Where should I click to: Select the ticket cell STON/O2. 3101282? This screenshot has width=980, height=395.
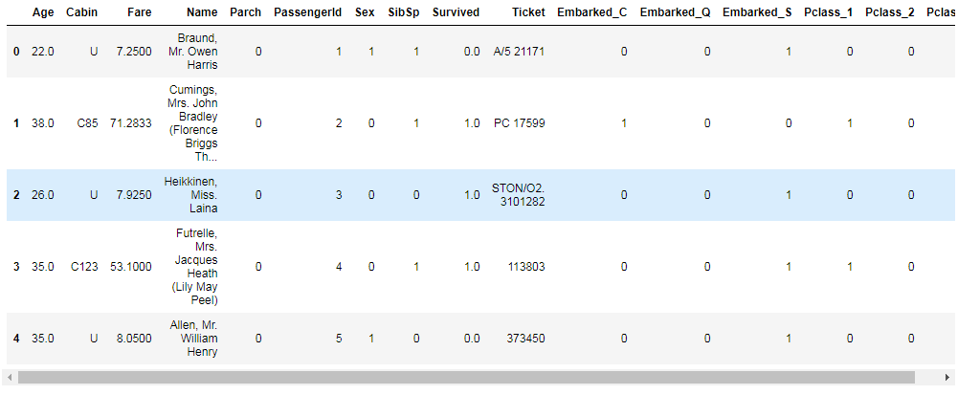point(518,195)
